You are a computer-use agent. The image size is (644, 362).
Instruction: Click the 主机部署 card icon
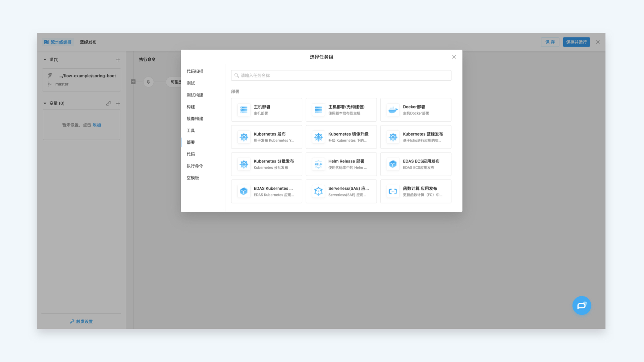point(244,110)
